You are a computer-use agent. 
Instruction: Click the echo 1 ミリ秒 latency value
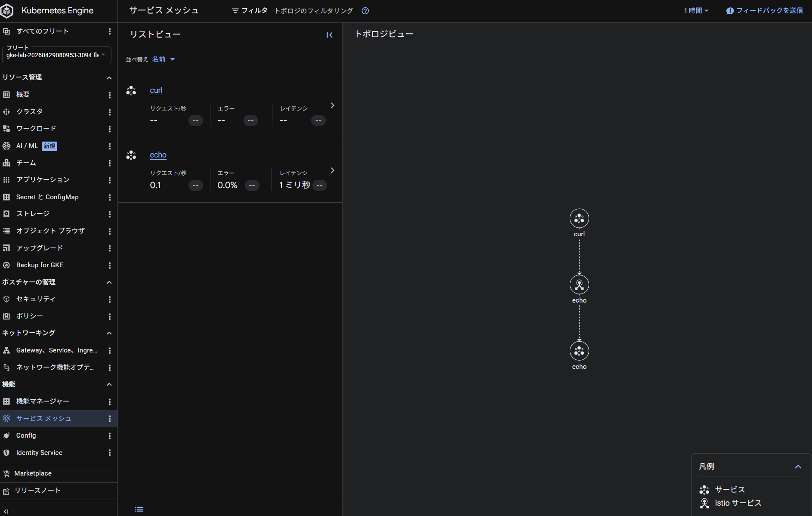pos(295,185)
